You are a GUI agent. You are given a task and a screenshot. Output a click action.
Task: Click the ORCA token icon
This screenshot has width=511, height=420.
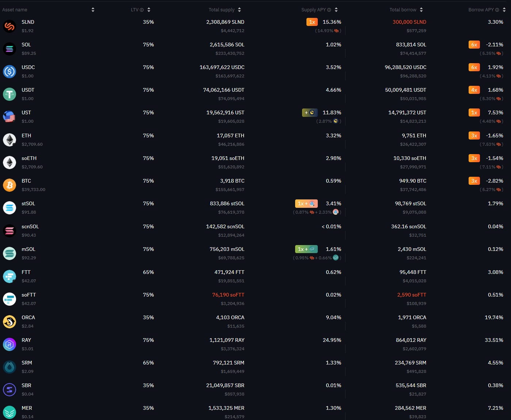click(x=9, y=322)
